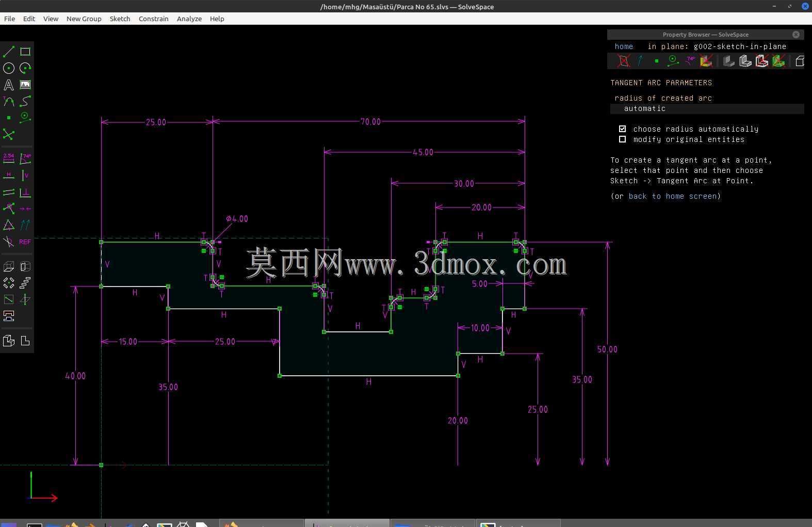Open the New Group menu
Image resolution: width=812 pixels, height=527 pixels.
84,19
